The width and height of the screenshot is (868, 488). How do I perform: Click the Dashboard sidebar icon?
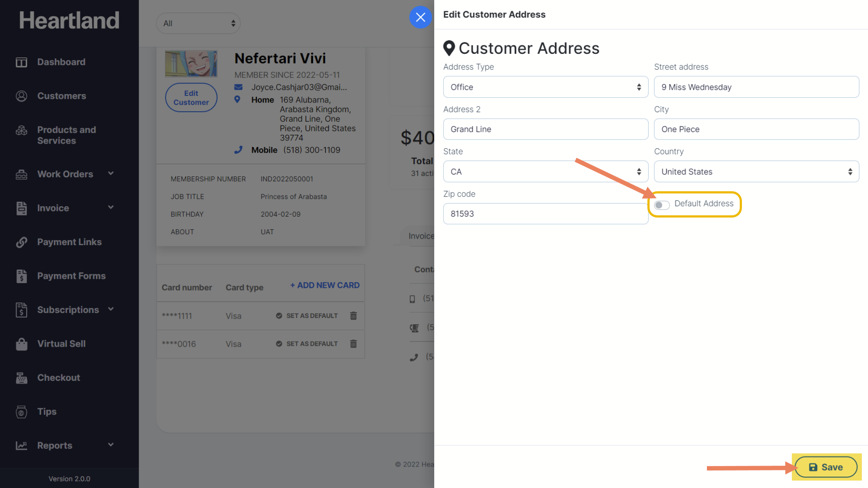pos(21,62)
